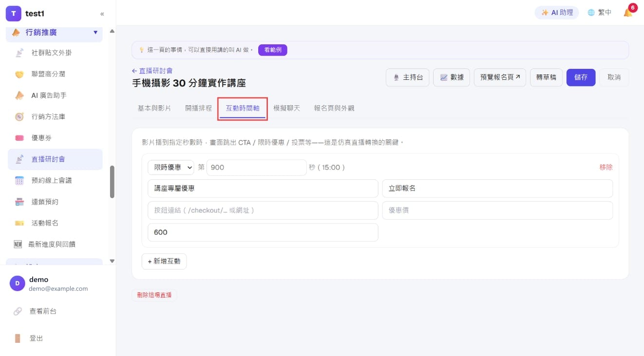The width and height of the screenshot is (644, 356).
Task: Open the AI 助理 assistant
Action: 557,13
